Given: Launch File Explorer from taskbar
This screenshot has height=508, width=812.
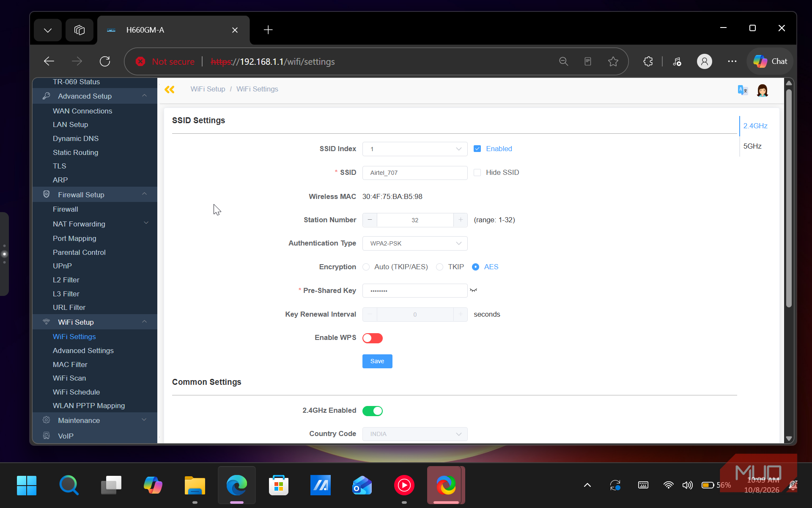Looking at the screenshot, I should point(195,485).
